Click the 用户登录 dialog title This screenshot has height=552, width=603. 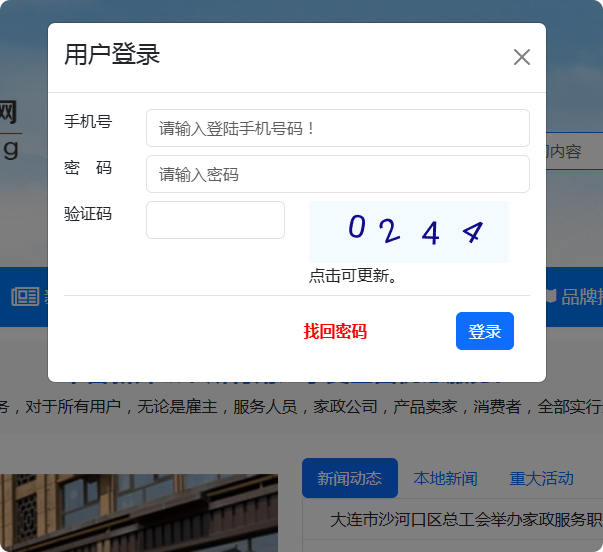point(112,54)
